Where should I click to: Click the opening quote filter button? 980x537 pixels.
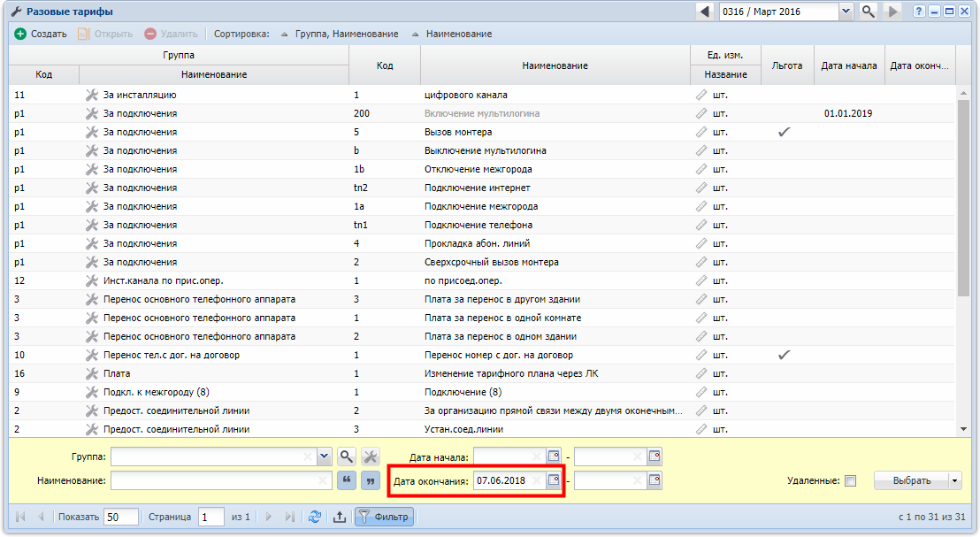coord(346,480)
